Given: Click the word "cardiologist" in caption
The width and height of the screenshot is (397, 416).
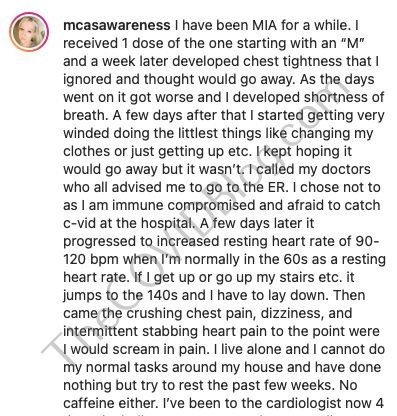Looking at the screenshot, I should tap(299, 404).
